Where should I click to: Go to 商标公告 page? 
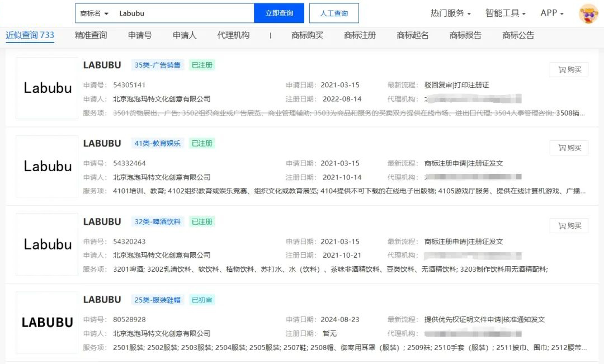coord(518,35)
